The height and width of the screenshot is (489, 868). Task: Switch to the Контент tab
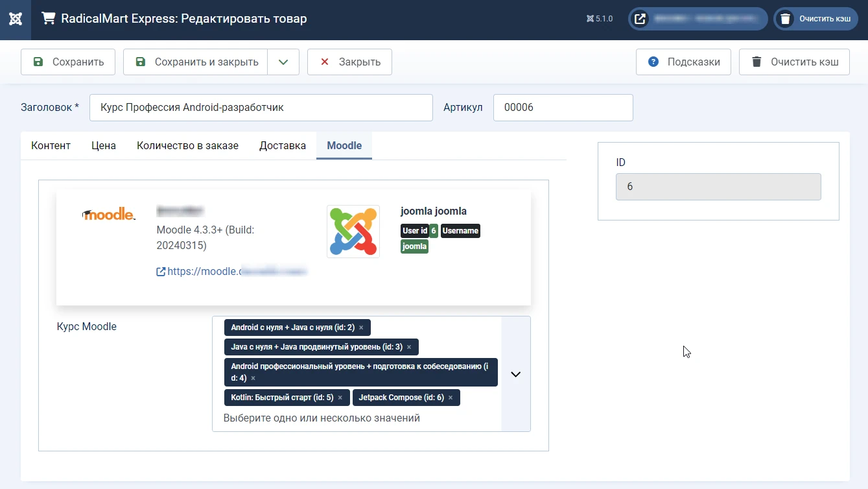pos(51,146)
